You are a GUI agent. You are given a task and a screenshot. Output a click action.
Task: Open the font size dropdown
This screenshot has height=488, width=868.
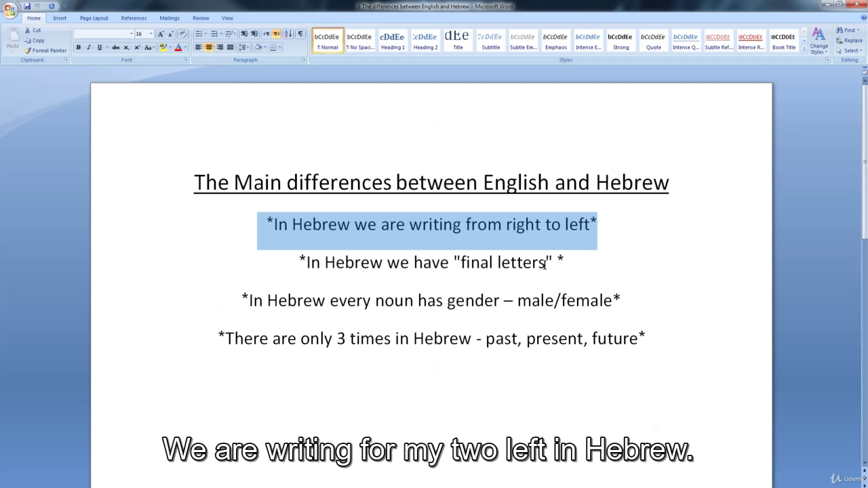pos(151,34)
